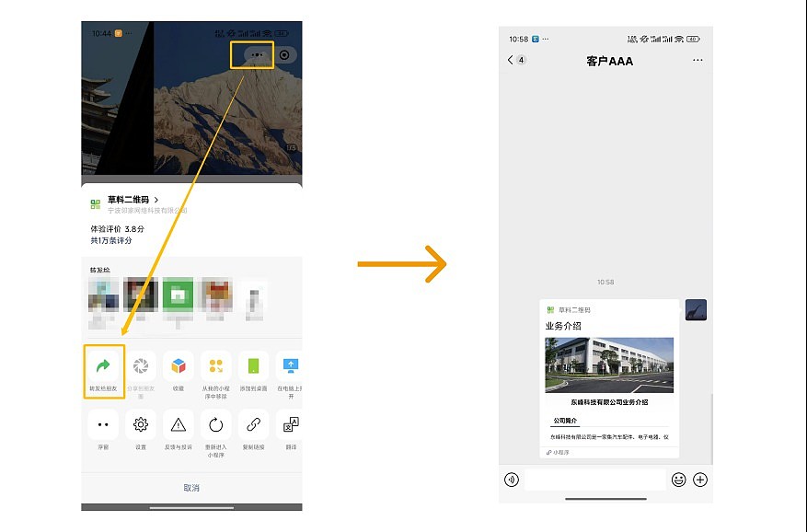Tap the green recent contact avatar
Image resolution: width=807 pixels, height=532 pixels.
(x=179, y=295)
